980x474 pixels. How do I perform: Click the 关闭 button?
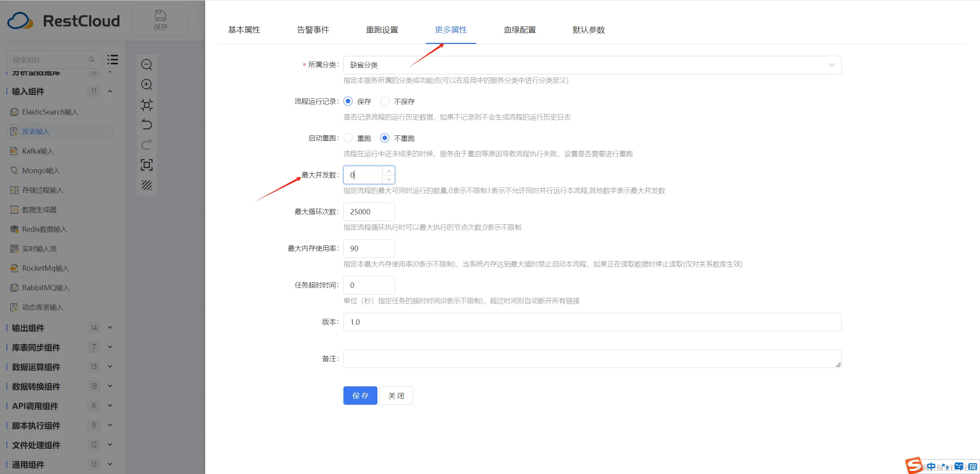(x=396, y=396)
